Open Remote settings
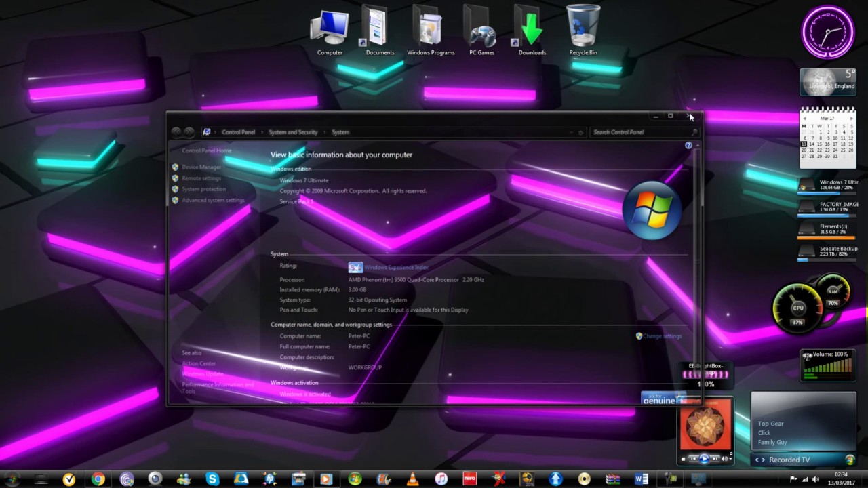Image resolution: width=868 pixels, height=488 pixels. pos(201,178)
